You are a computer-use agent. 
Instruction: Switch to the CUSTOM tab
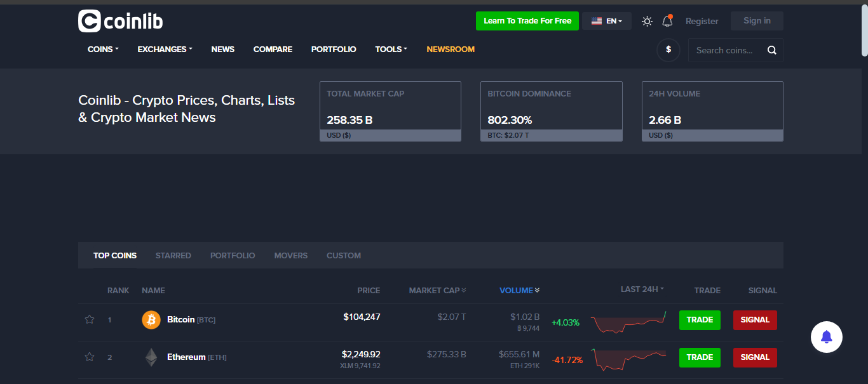point(344,255)
